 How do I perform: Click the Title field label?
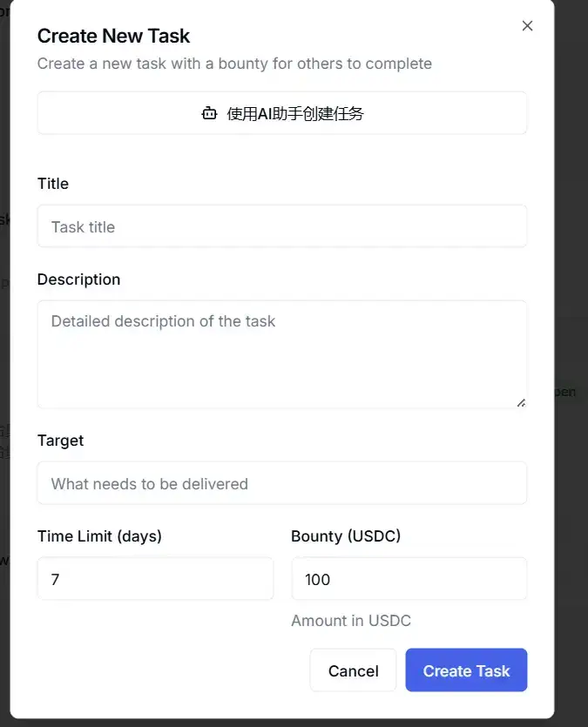pos(53,184)
